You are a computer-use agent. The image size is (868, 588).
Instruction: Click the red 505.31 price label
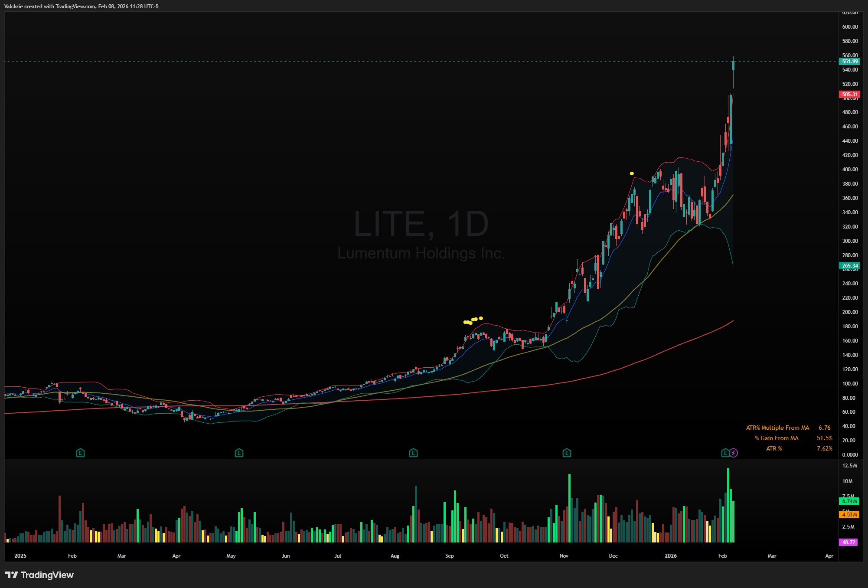849,95
